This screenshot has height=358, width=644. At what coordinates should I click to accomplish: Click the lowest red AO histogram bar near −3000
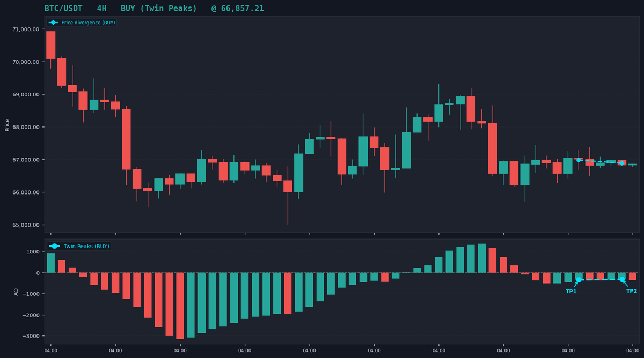(x=180, y=306)
